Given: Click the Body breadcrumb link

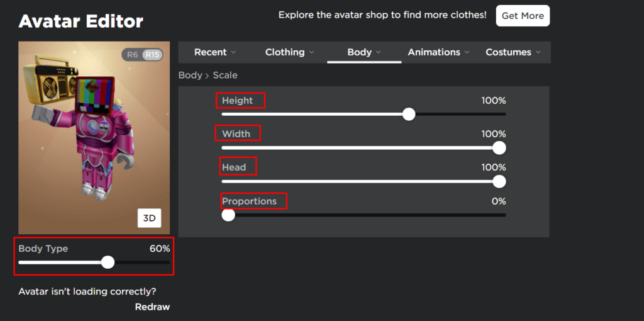Looking at the screenshot, I should 190,76.
